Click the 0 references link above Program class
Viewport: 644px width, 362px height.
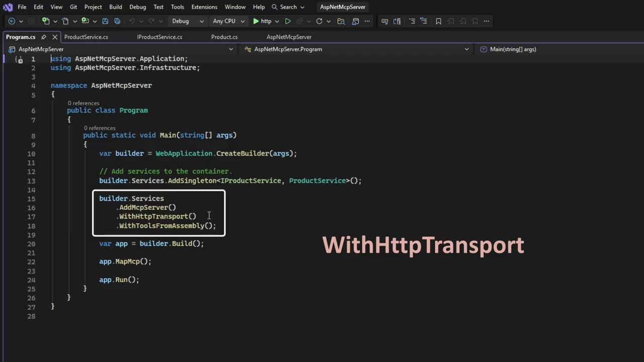84,103
